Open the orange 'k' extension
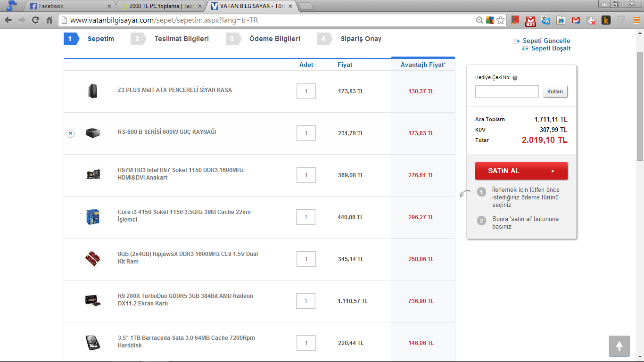The image size is (644, 362). (x=606, y=20)
